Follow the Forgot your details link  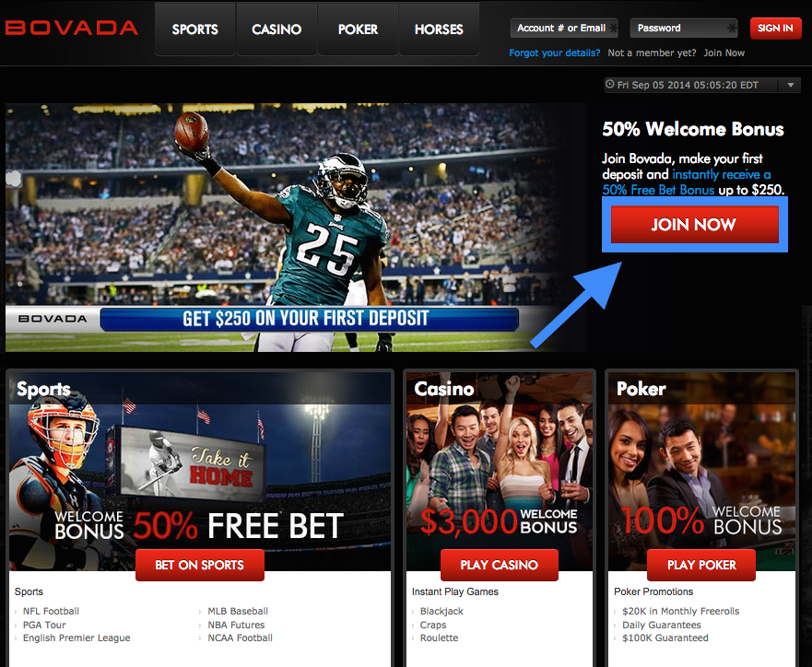click(554, 53)
